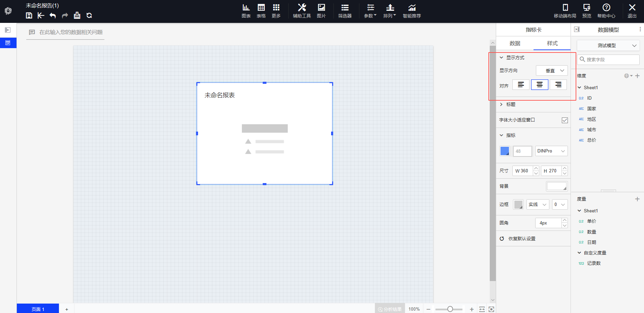
Task: Open the DINPro font dropdown
Action: (551, 151)
